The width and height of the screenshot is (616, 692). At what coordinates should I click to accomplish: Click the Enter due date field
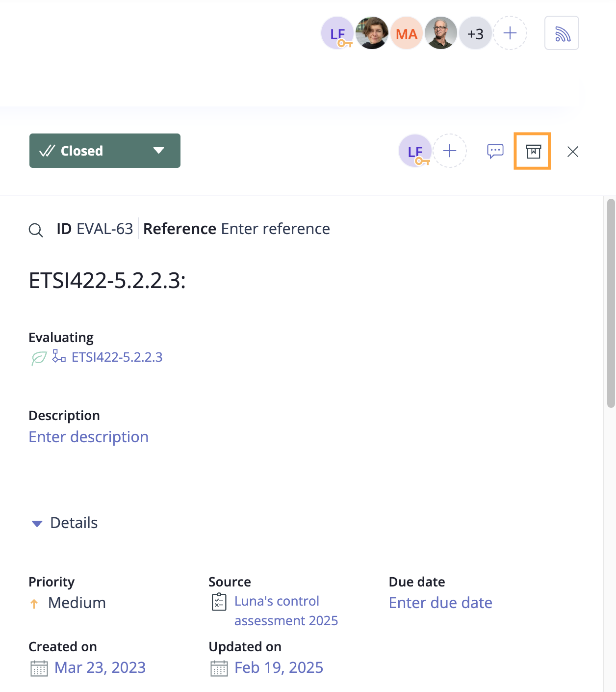pyautogui.click(x=440, y=603)
